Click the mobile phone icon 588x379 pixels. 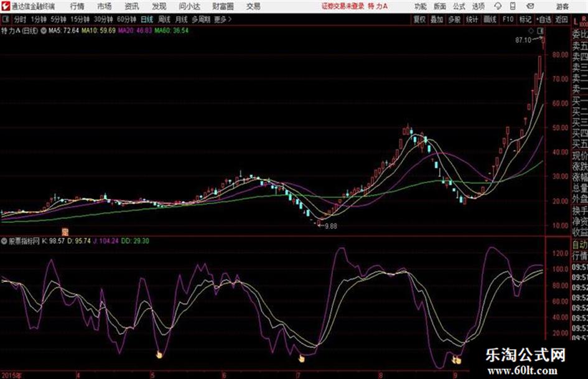(x=512, y=6)
